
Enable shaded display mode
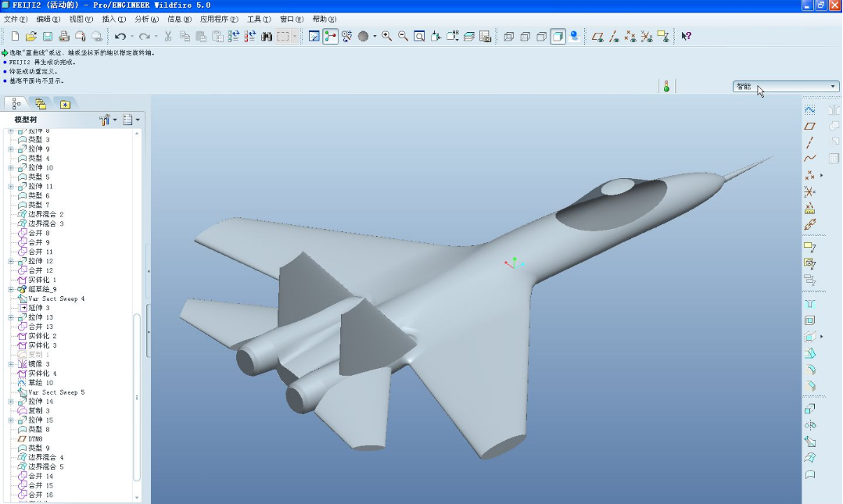pyautogui.click(x=558, y=36)
